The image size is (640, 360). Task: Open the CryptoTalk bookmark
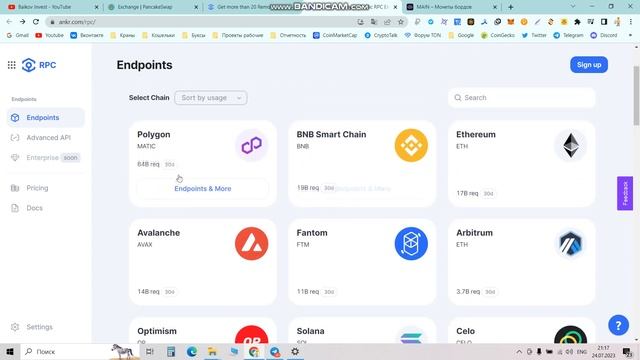tap(381, 36)
